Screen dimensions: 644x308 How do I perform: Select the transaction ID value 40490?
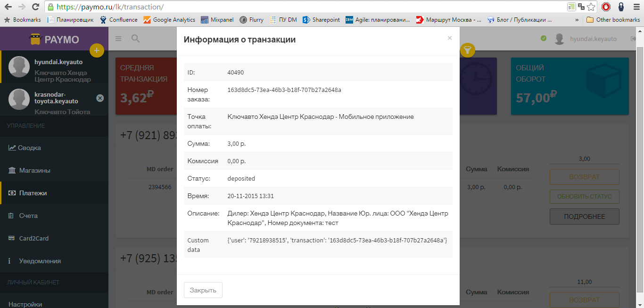coord(236,72)
